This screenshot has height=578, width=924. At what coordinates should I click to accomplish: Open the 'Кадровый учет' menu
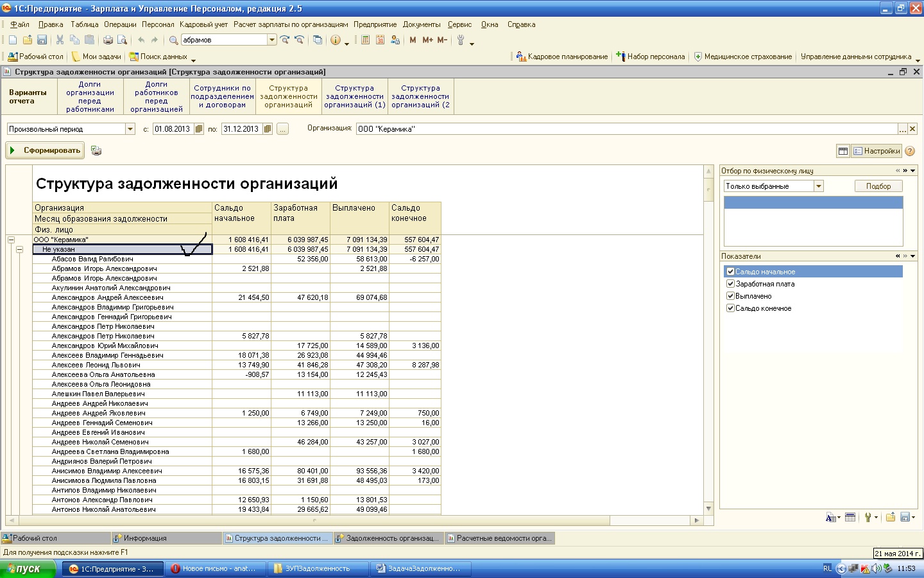[x=203, y=24]
